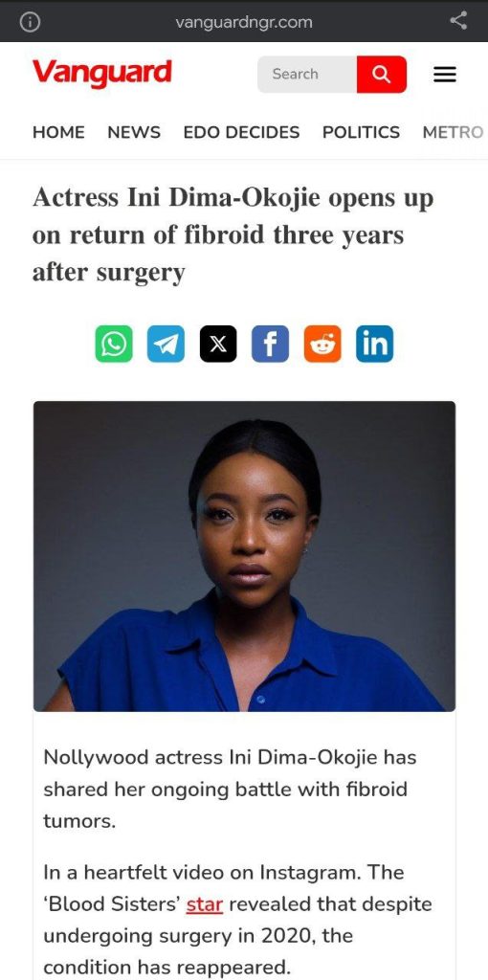Share article on X icon
This screenshot has width=488, height=980.
coord(218,344)
